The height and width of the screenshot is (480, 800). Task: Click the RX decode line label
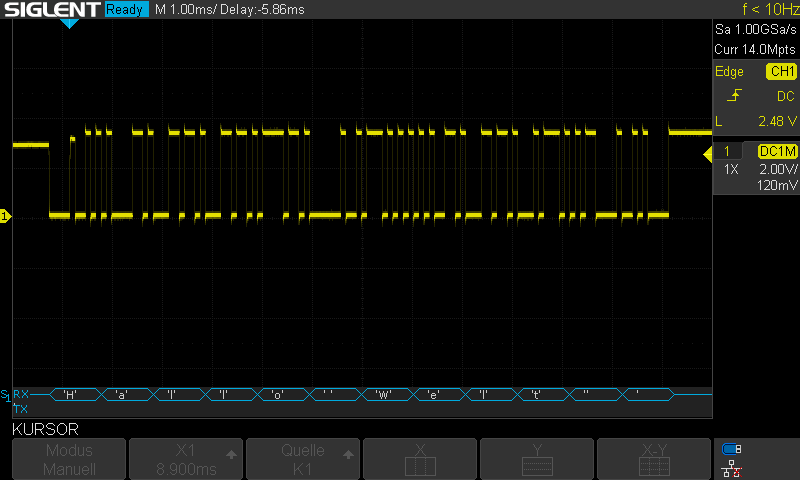tap(21, 394)
